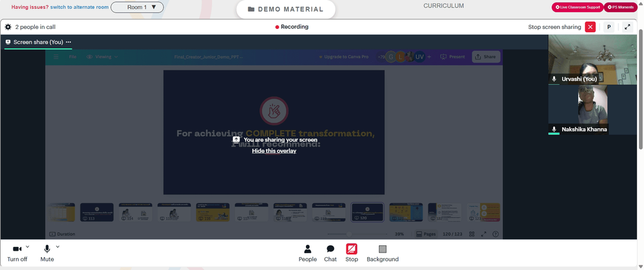The image size is (644, 270).
Task: Click the Recording indicator
Action: point(292,26)
